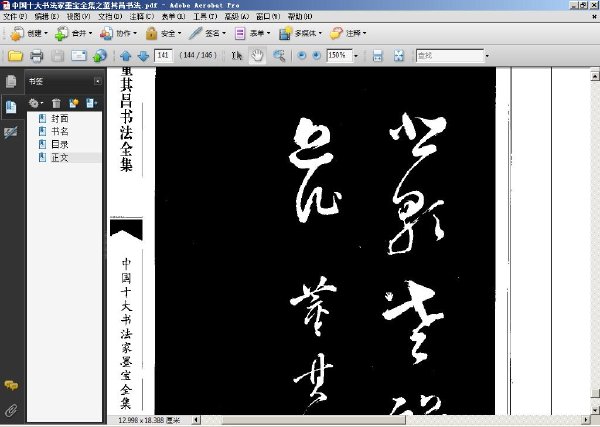Click vertical scrollbar down arrow
The width and height of the screenshot is (600, 427).
pos(595,410)
